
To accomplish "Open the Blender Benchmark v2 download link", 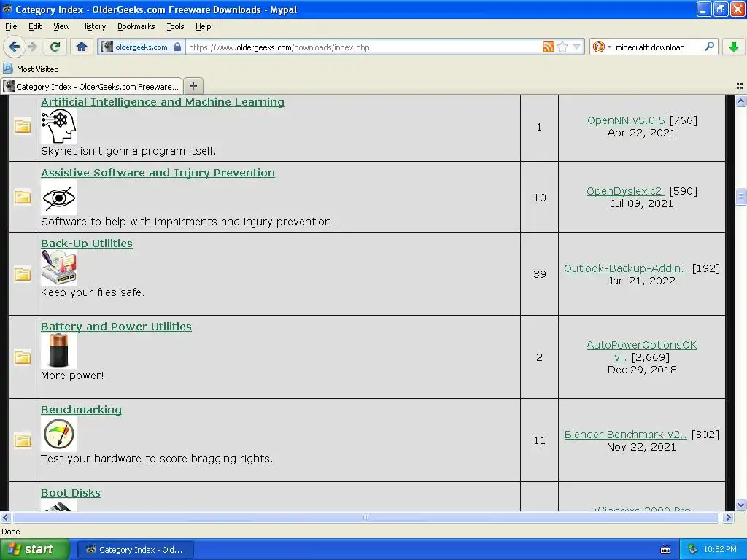I will pyautogui.click(x=625, y=435).
